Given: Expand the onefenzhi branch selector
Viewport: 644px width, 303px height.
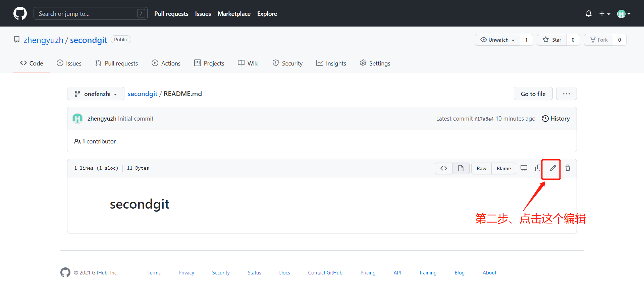Looking at the screenshot, I should [96, 94].
